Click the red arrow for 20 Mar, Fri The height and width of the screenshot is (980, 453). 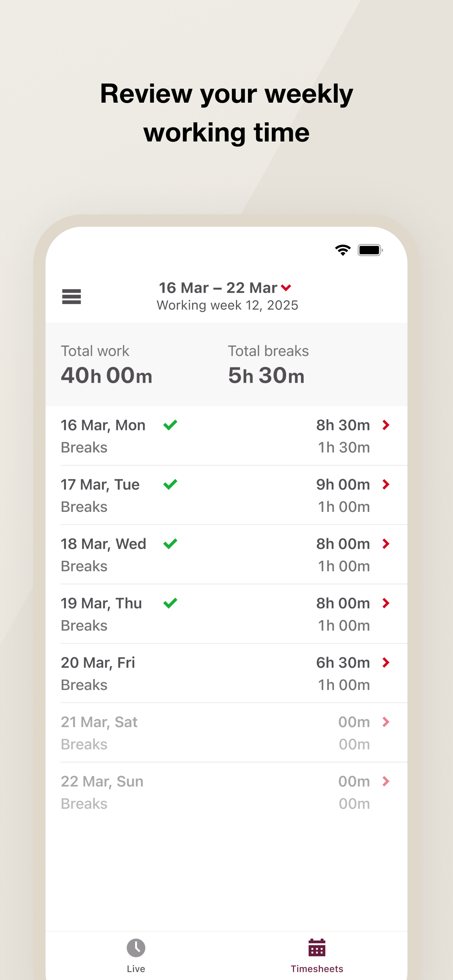[386, 663]
